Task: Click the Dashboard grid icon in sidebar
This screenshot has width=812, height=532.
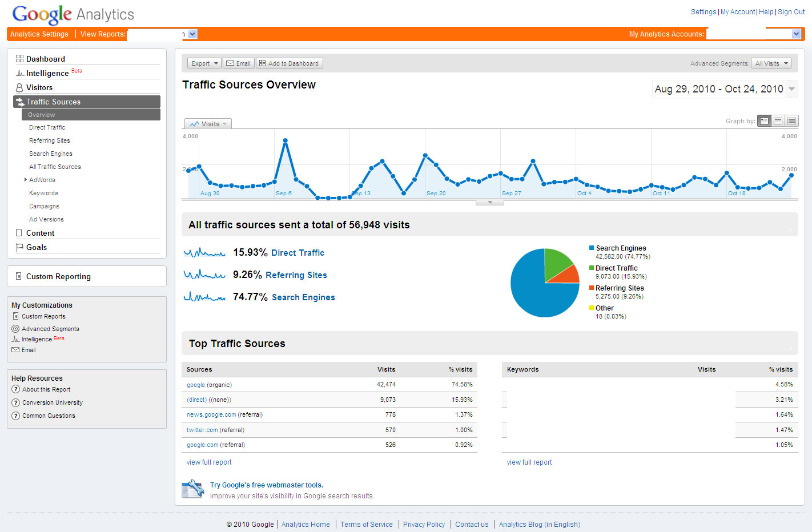Action: (x=19, y=59)
